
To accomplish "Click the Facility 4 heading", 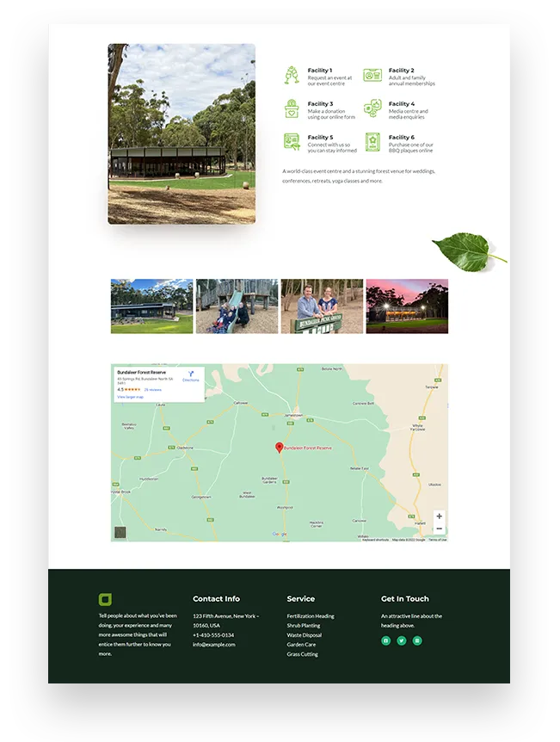I will (402, 103).
